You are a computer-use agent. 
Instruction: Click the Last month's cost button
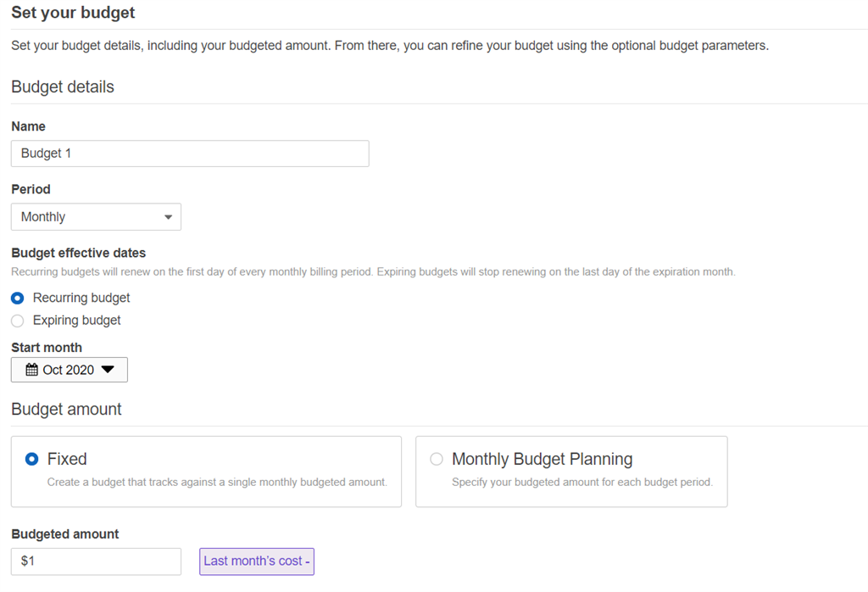(x=254, y=561)
